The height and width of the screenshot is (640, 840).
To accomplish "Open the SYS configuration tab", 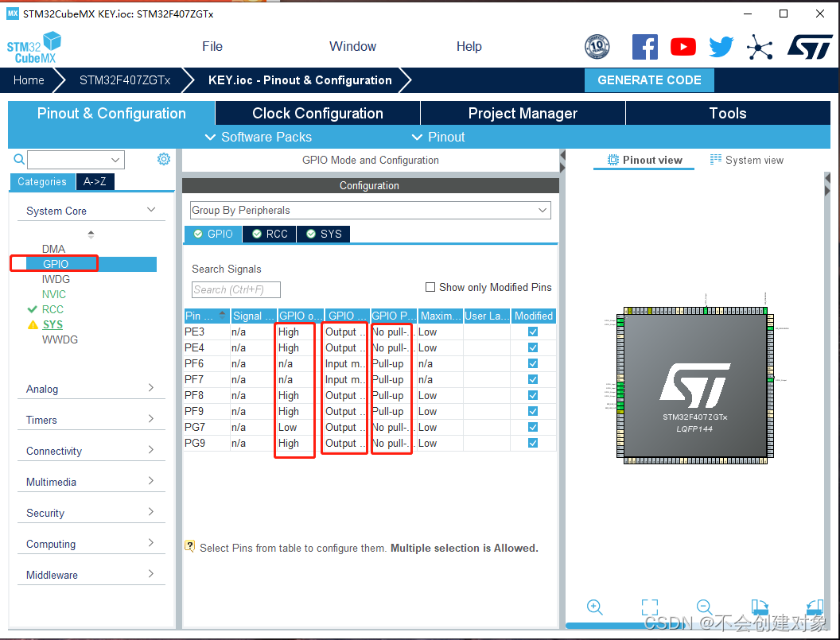I will pos(324,234).
